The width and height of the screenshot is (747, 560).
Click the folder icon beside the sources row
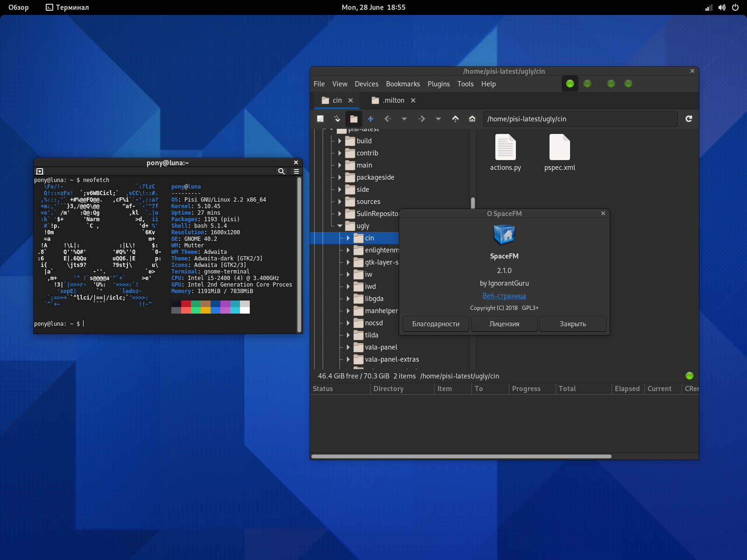click(350, 202)
